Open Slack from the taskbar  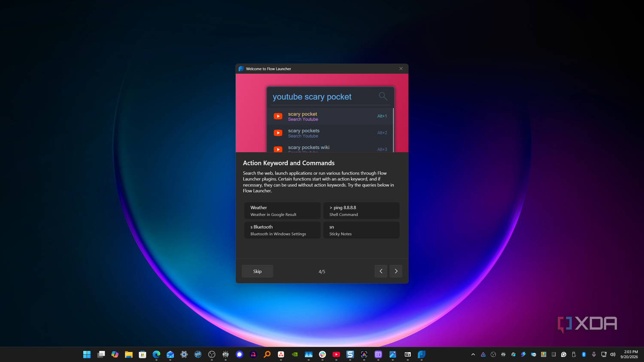322,354
